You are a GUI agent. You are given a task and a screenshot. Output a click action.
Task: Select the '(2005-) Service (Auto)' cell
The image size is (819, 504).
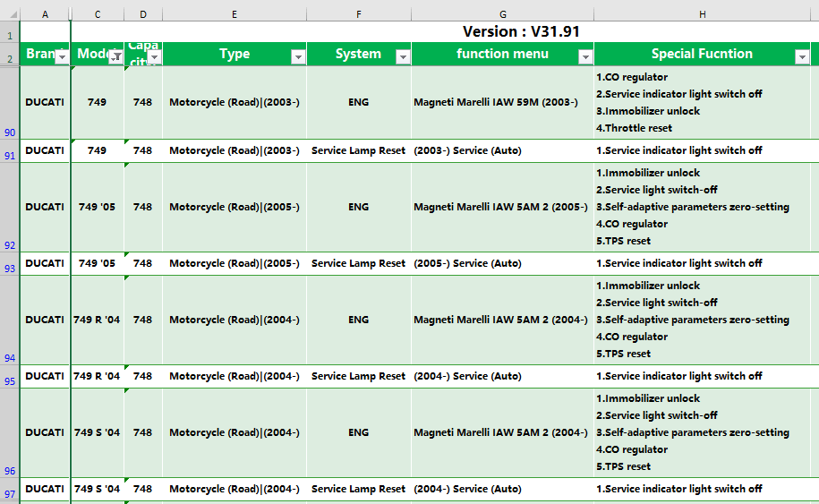click(502, 264)
